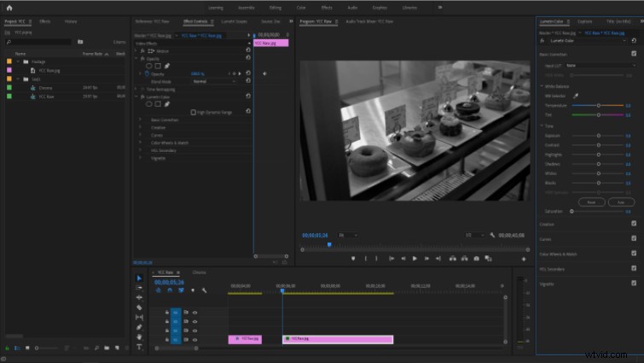Image resolution: width=644 pixels, height=363 pixels.
Task: Click the Hand tool
Action: pyautogui.click(x=139, y=337)
